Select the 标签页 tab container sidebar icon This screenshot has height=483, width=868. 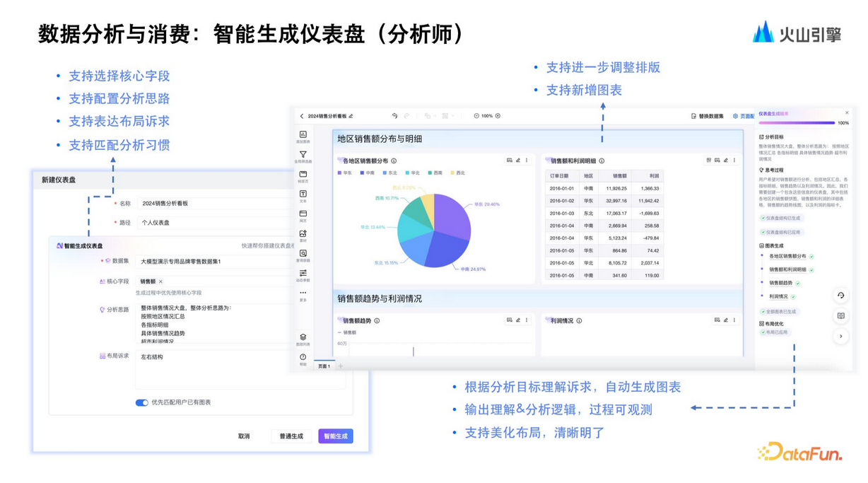303,174
